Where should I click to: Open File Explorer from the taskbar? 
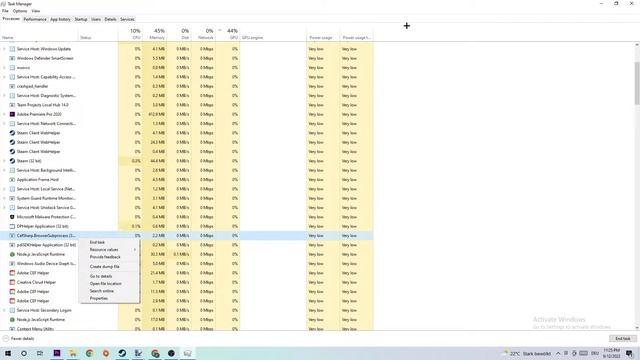pyautogui.click(x=73, y=353)
